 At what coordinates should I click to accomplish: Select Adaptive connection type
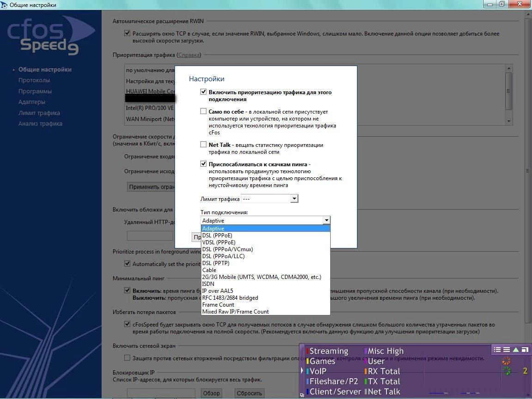click(x=266, y=228)
